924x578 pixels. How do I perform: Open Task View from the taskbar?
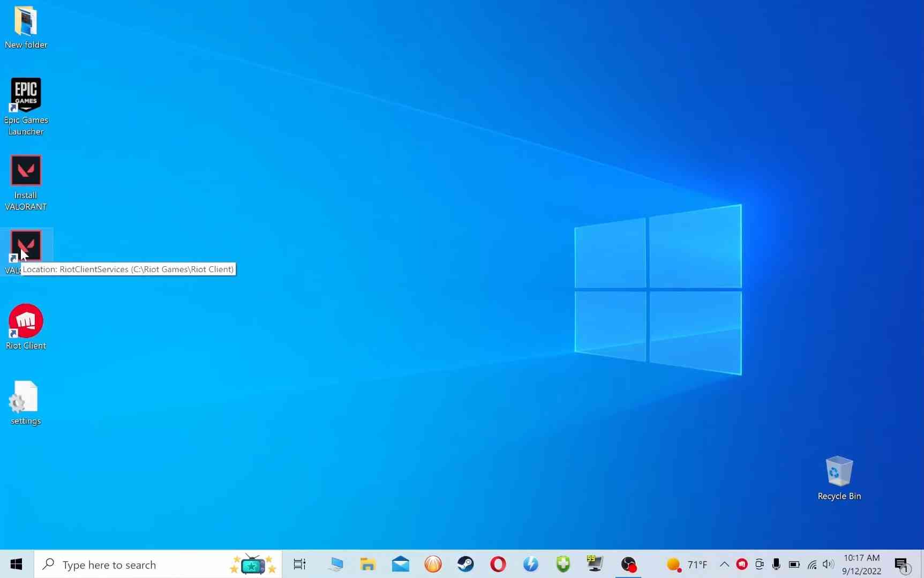tap(299, 564)
